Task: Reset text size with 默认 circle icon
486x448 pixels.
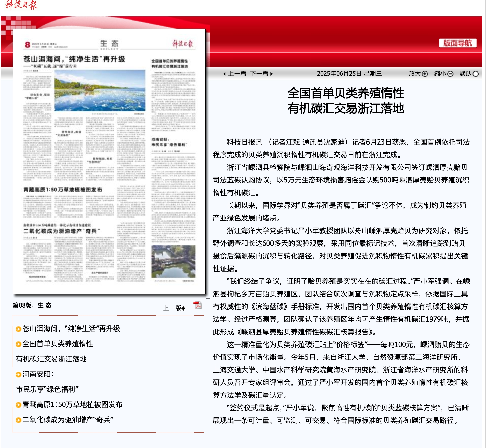Action: 476,74
